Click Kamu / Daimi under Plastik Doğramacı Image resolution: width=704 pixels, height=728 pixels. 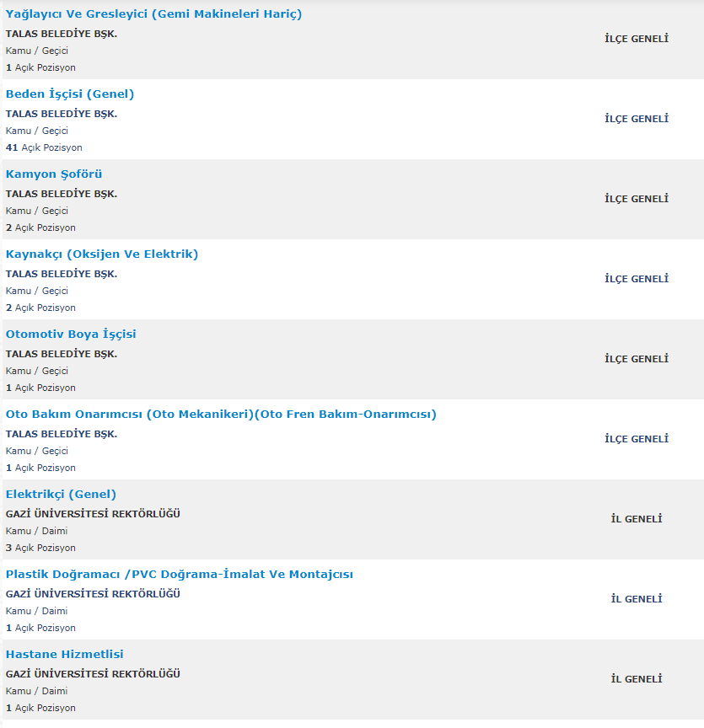point(37,611)
